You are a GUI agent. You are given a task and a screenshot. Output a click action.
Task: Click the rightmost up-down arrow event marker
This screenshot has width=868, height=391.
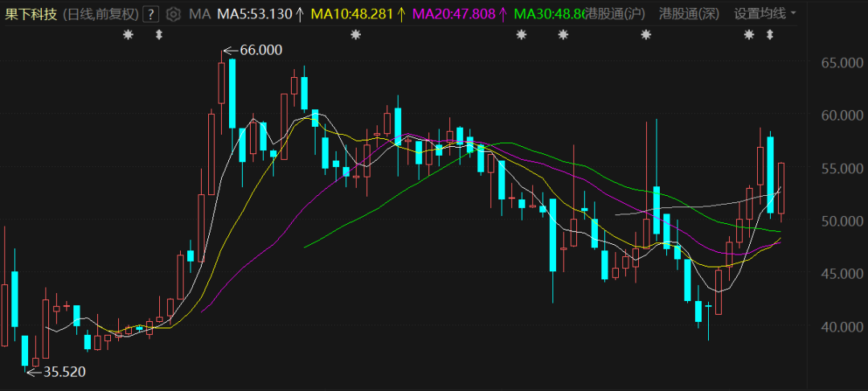tap(770, 35)
